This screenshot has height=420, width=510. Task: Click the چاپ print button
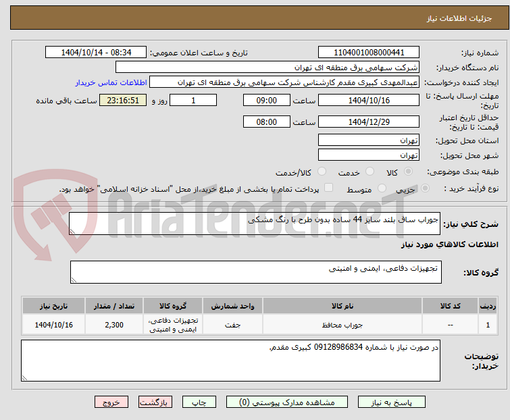(199, 402)
